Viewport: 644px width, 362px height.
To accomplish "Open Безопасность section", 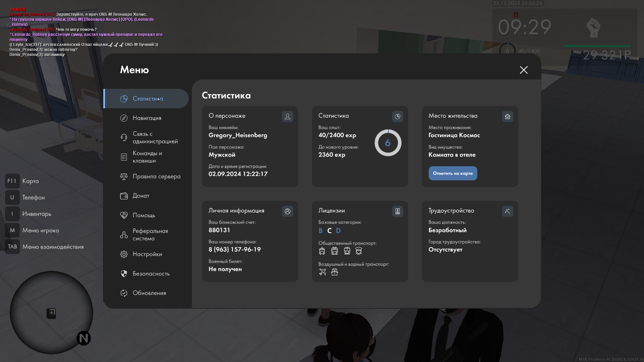I will 151,274.
